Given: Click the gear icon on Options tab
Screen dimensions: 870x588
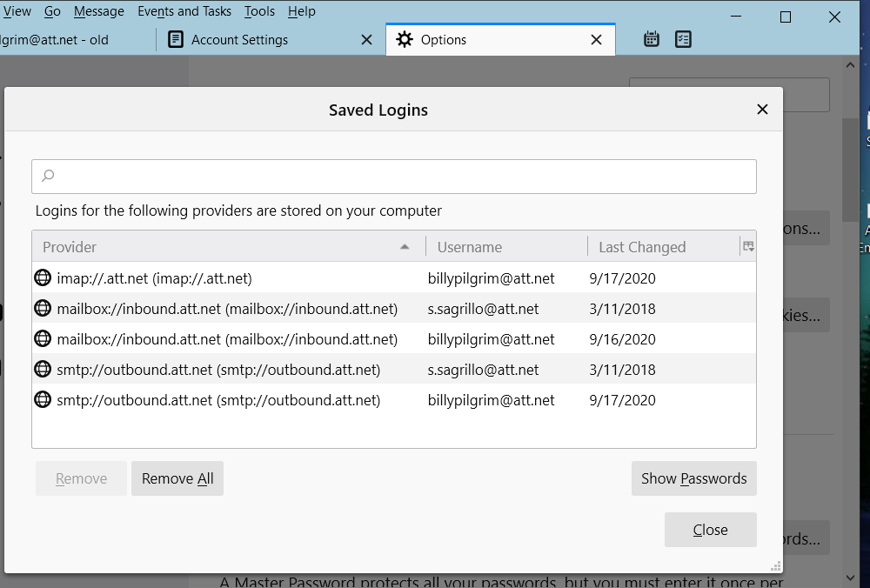Looking at the screenshot, I should (x=404, y=39).
